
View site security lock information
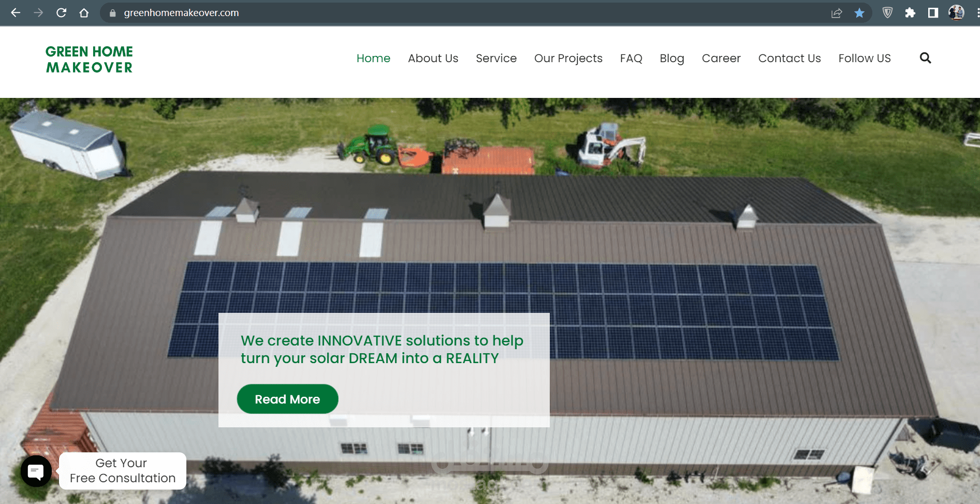[112, 13]
